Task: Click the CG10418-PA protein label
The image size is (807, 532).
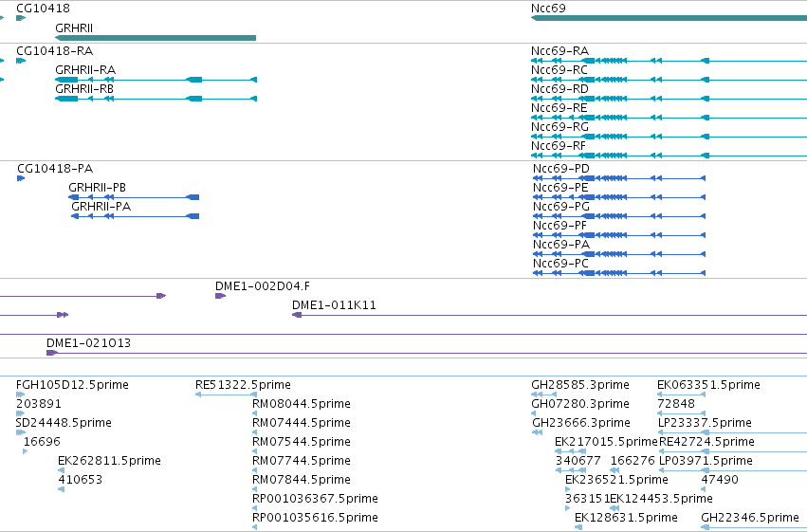Action: (x=55, y=169)
